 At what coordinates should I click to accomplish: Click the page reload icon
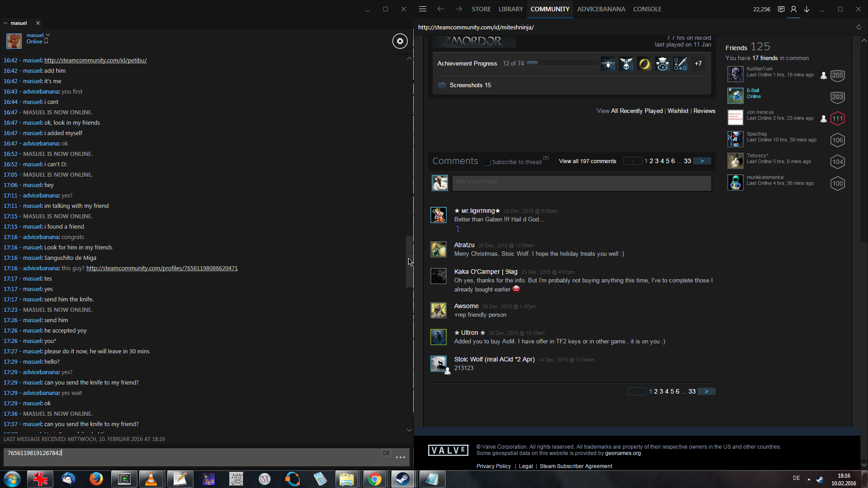pyautogui.click(x=859, y=27)
